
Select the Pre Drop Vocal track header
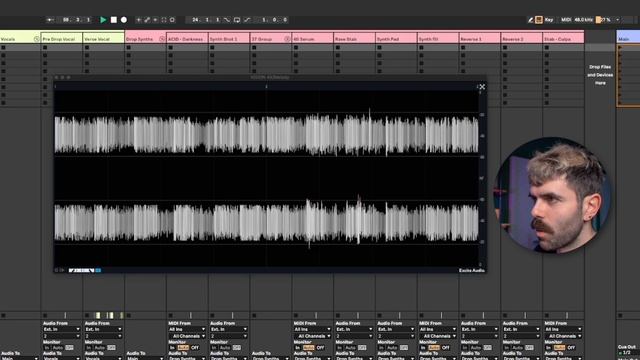point(62,39)
